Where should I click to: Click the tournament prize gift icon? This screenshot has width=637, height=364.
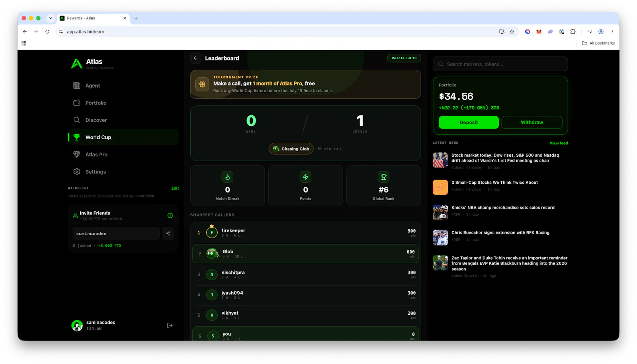[x=202, y=84]
